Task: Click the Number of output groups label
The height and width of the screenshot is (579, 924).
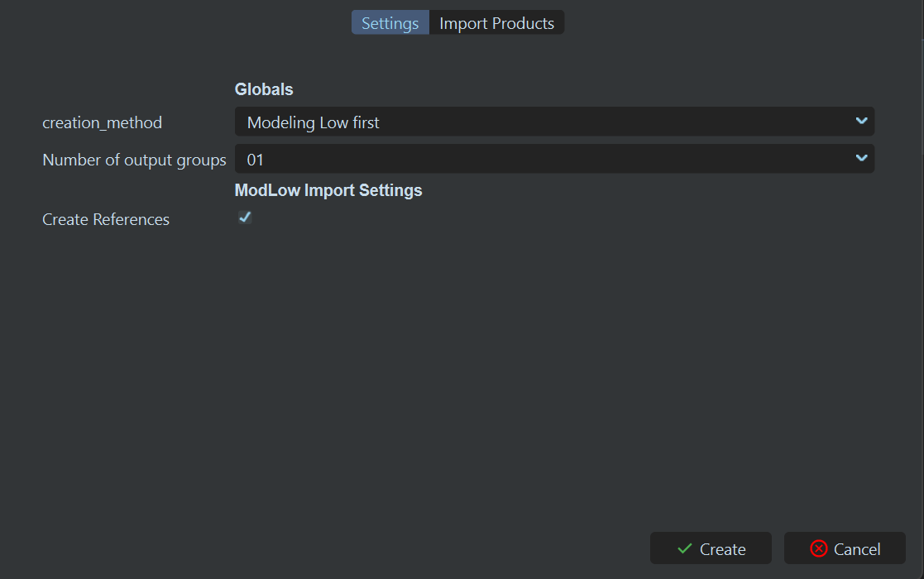Action: (x=134, y=160)
